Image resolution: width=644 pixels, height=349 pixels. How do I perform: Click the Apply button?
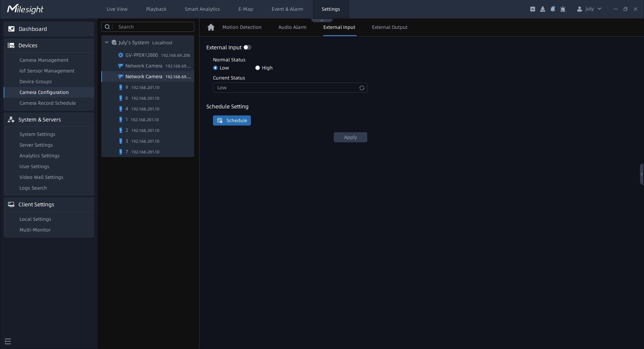[350, 137]
